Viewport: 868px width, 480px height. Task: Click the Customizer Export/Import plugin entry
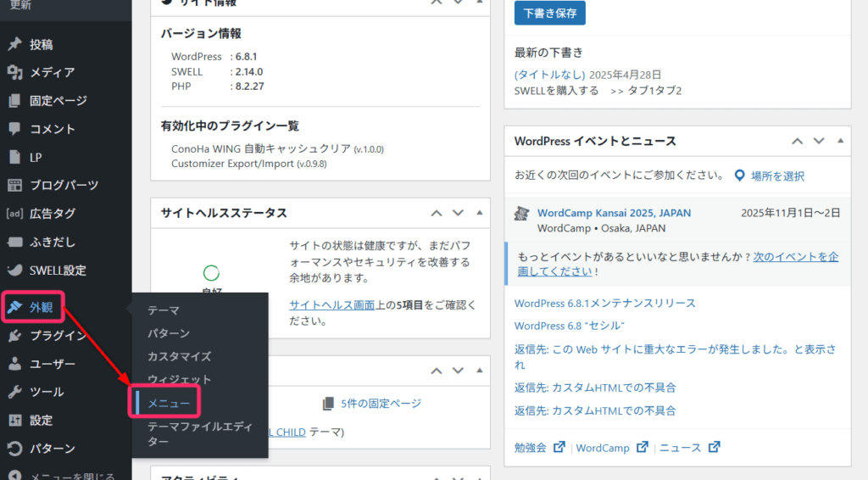point(248,164)
